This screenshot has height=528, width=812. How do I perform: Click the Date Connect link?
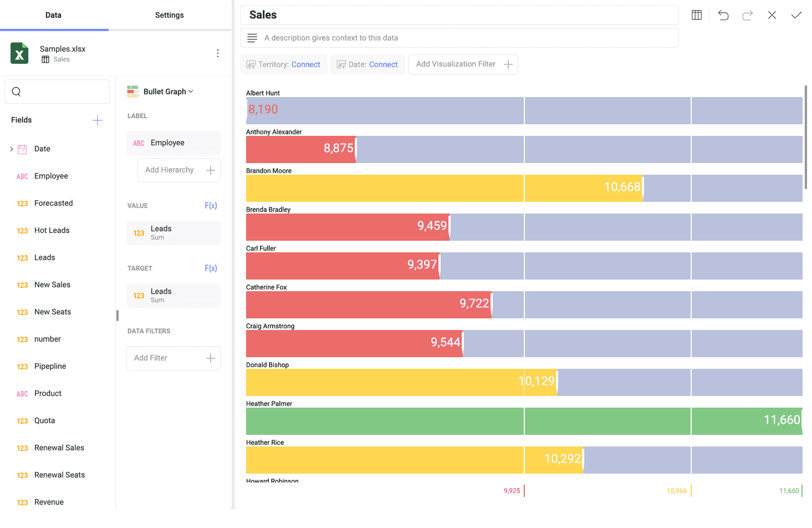384,64
